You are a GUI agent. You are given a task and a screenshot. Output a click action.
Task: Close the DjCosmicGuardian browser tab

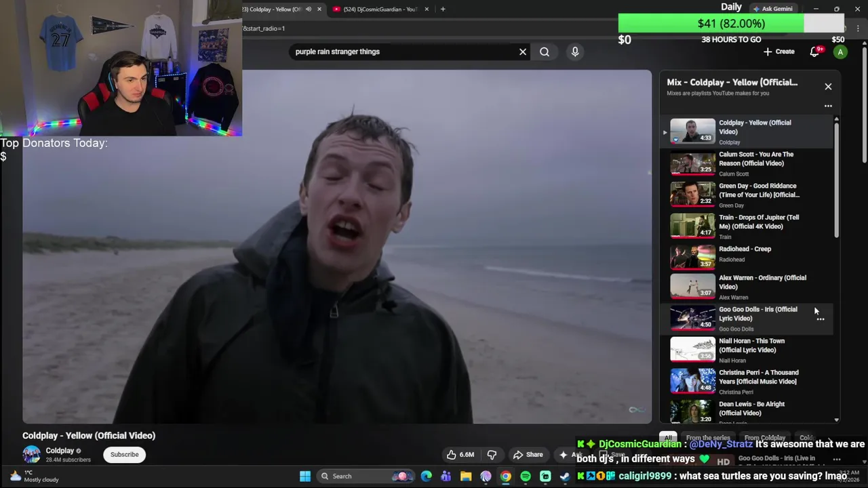[427, 9]
